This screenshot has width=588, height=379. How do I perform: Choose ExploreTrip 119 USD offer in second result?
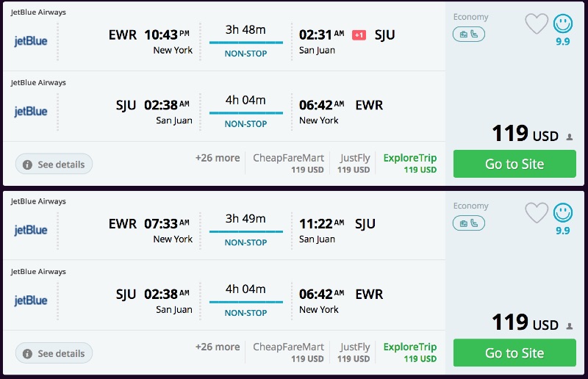point(409,352)
